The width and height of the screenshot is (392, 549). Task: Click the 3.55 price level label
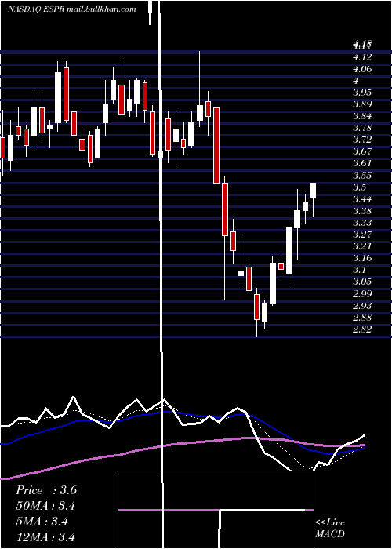pyautogui.click(x=362, y=176)
